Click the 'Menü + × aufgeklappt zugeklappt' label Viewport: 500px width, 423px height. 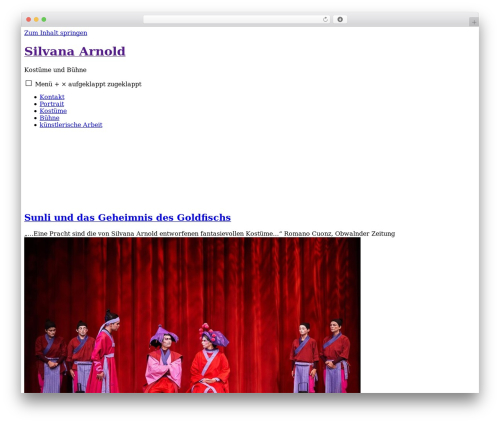coord(88,84)
